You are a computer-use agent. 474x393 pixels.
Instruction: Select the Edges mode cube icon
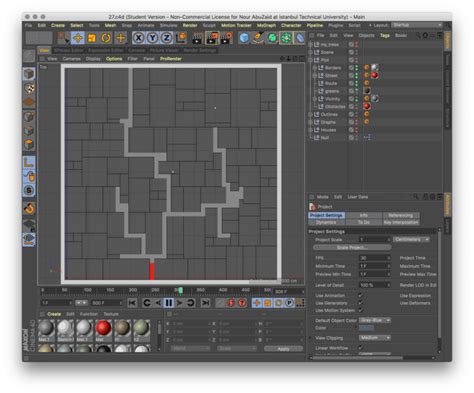(x=29, y=131)
